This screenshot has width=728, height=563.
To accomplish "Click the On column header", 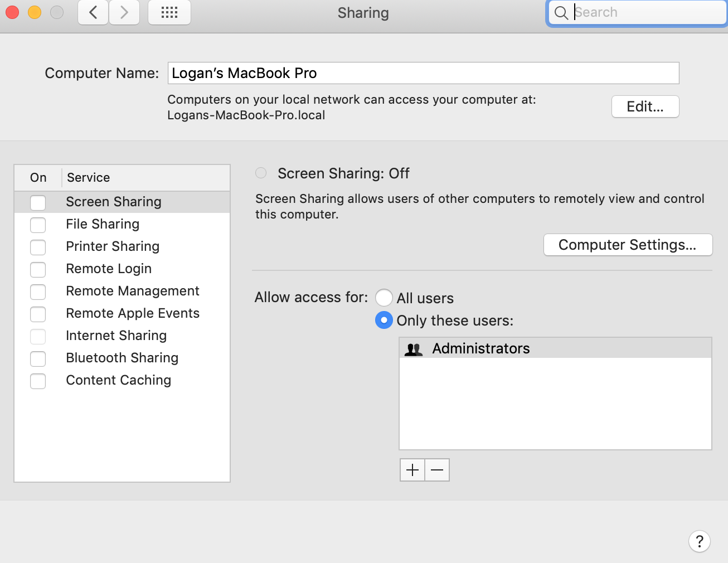I will [x=38, y=177].
